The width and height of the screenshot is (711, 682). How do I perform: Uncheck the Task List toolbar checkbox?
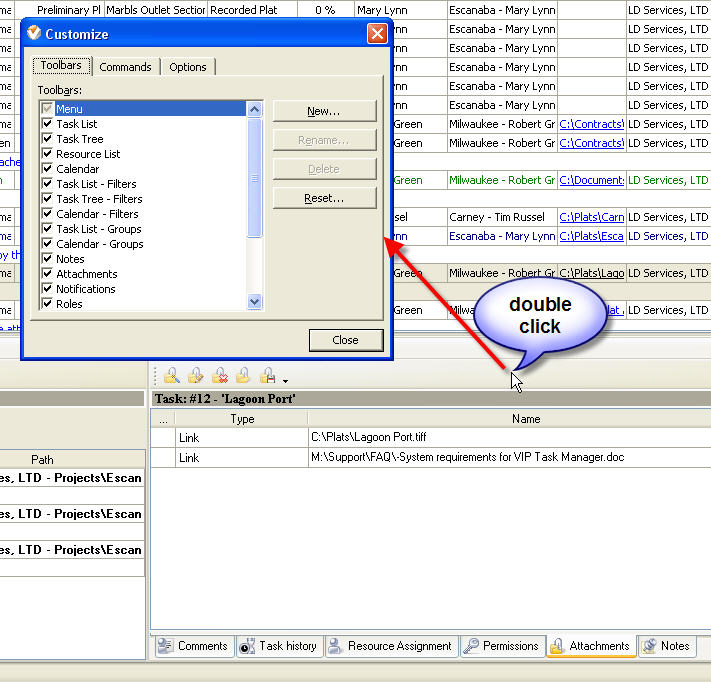pos(47,124)
